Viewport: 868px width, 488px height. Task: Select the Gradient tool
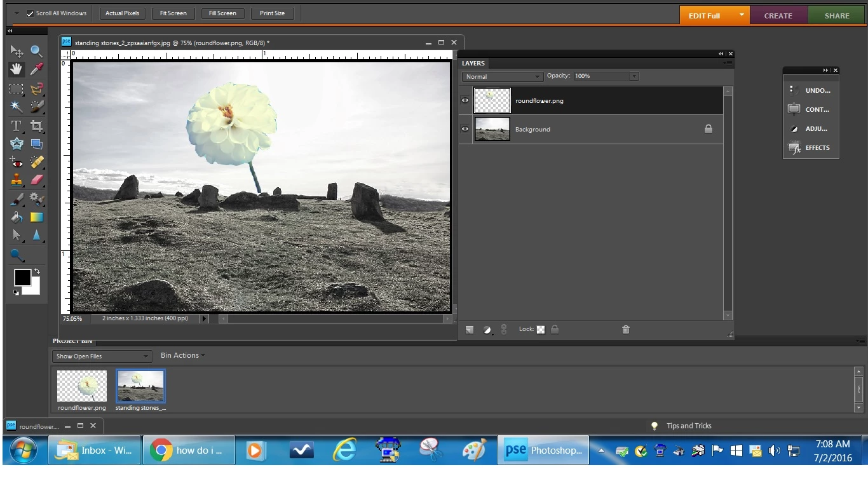click(x=37, y=217)
